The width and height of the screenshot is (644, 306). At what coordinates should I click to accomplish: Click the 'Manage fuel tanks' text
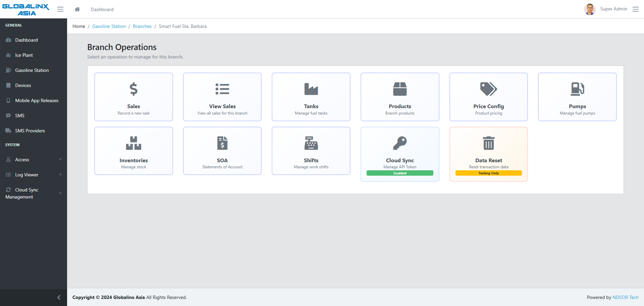[311, 113]
